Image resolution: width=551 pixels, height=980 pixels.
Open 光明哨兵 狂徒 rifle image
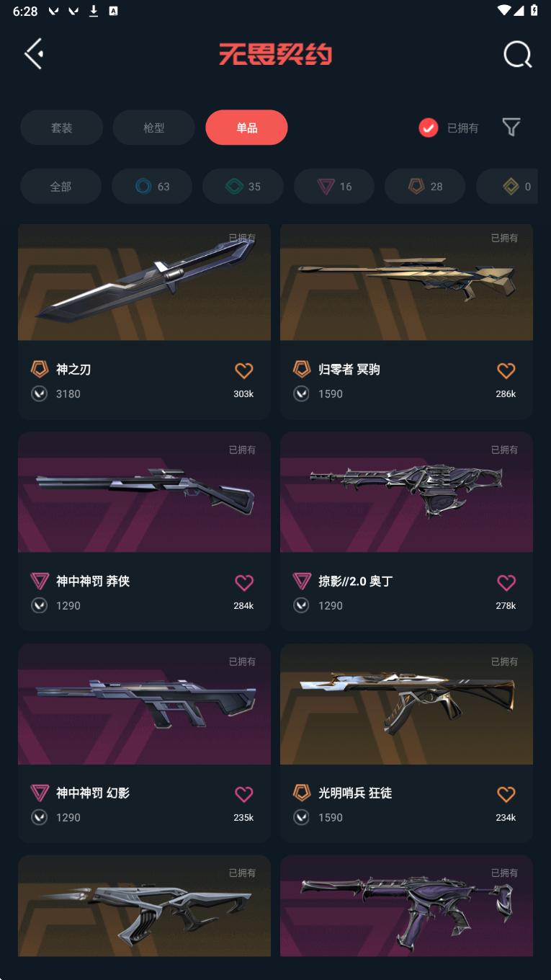pos(406,704)
